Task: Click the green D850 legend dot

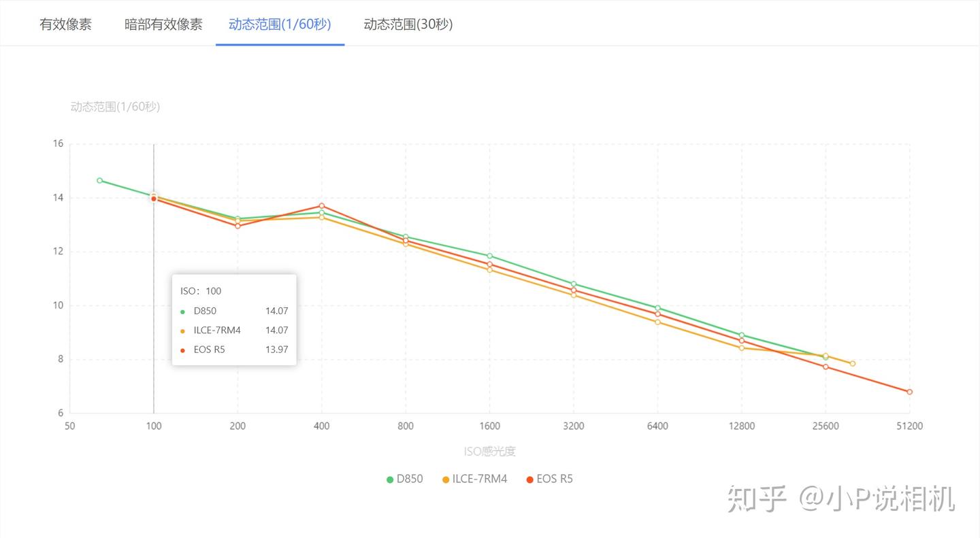Action: tap(390, 480)
